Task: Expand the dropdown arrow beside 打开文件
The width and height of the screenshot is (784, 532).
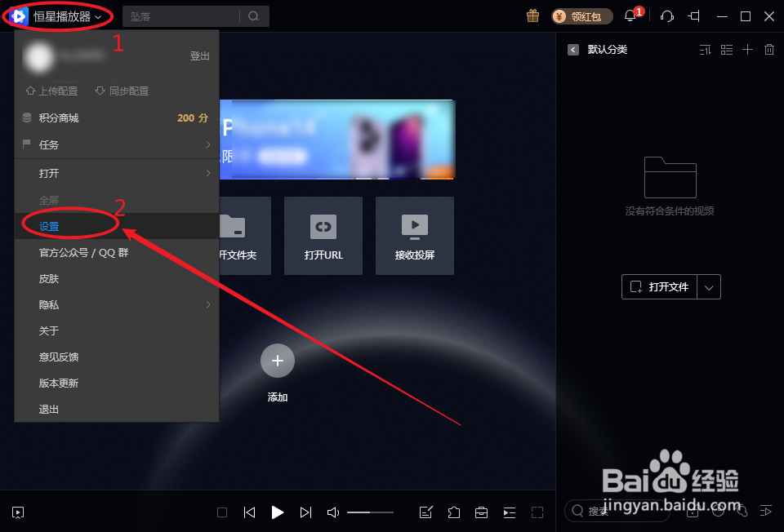Action: point(709,287)
